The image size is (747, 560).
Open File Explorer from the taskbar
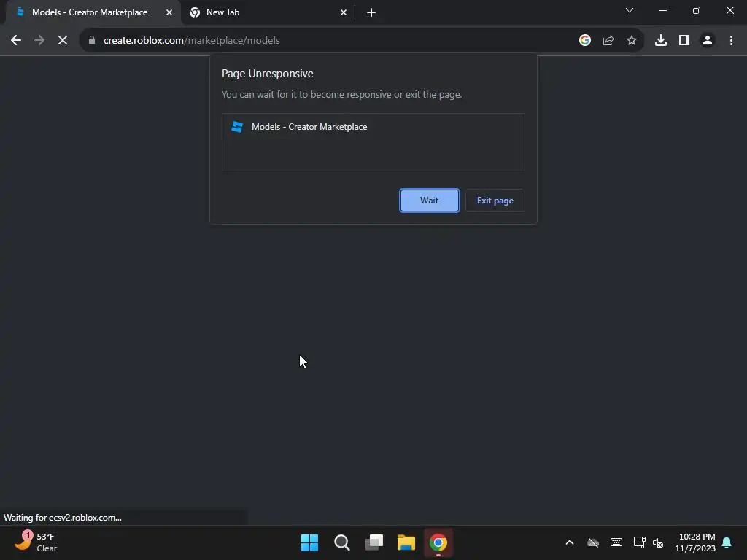point(406,542)
